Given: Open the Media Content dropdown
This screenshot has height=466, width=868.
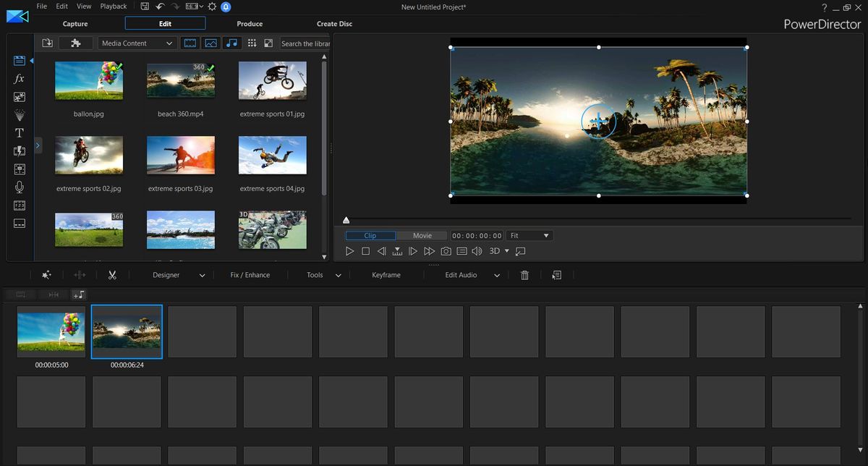Looking at the screenshot, I should (x=137, y=43).
